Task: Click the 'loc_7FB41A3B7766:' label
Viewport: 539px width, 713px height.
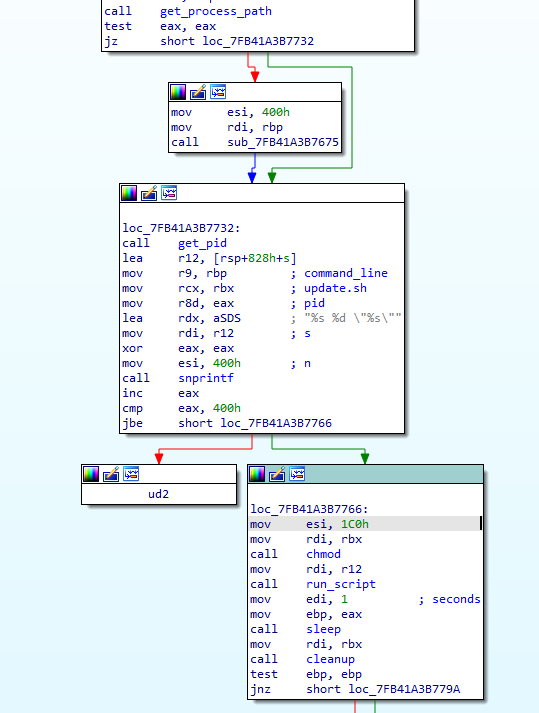Action: coord(309,509)
